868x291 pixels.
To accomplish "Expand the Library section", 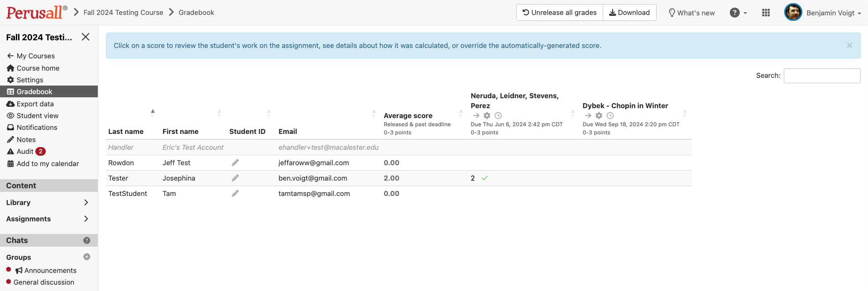I will tap(86, 203).
